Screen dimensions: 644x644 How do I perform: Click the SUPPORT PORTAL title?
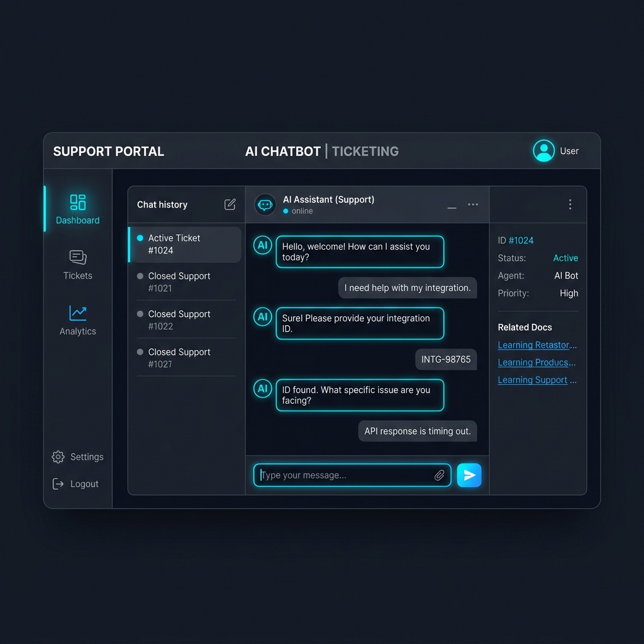[108, 151]
